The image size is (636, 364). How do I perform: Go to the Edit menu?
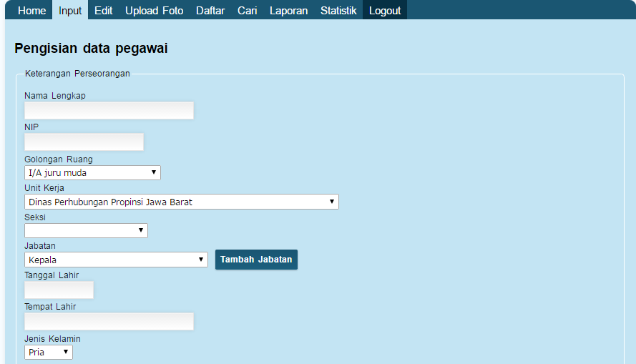[104, 10]
